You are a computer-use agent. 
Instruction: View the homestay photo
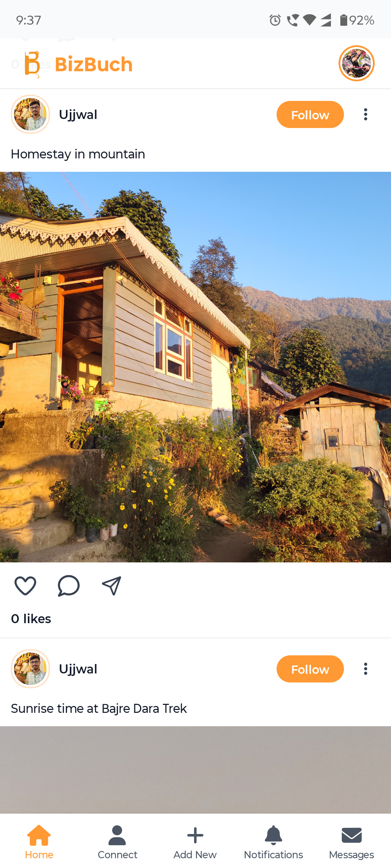pyautogui.click(x=195, y=367)
